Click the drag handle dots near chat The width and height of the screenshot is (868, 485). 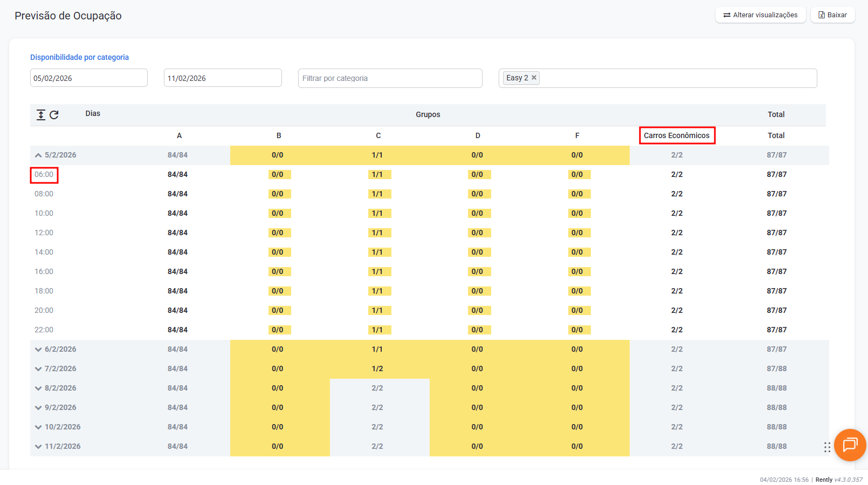pyautogui.click(x=827, y=447)
